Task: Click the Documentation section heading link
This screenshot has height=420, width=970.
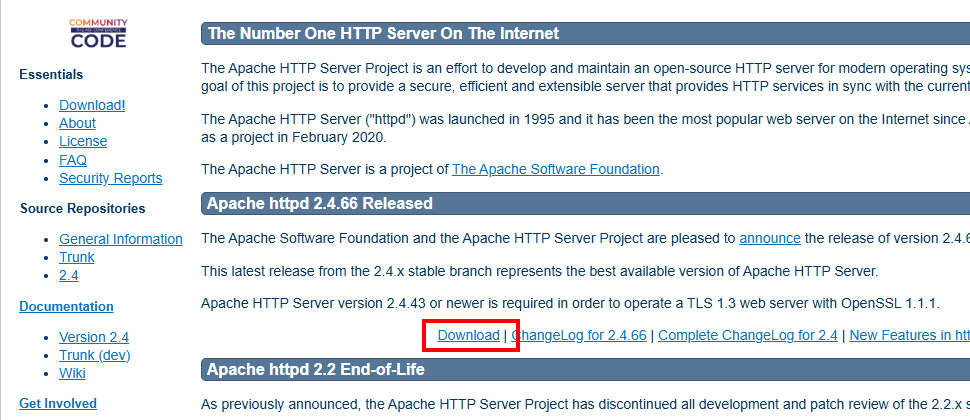Action: 66,306
